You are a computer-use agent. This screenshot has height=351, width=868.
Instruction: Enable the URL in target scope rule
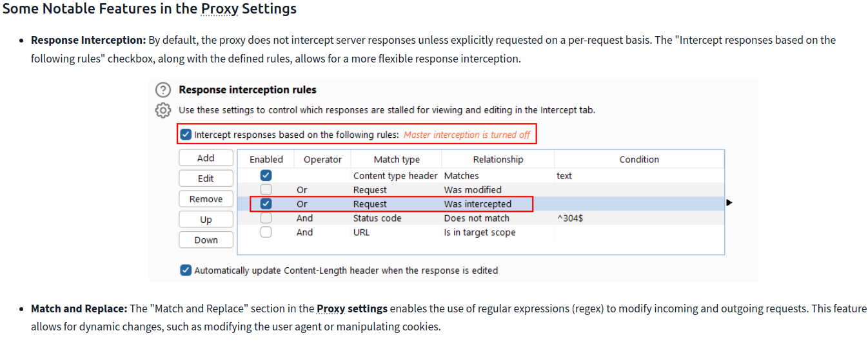(x=266, y=232)
